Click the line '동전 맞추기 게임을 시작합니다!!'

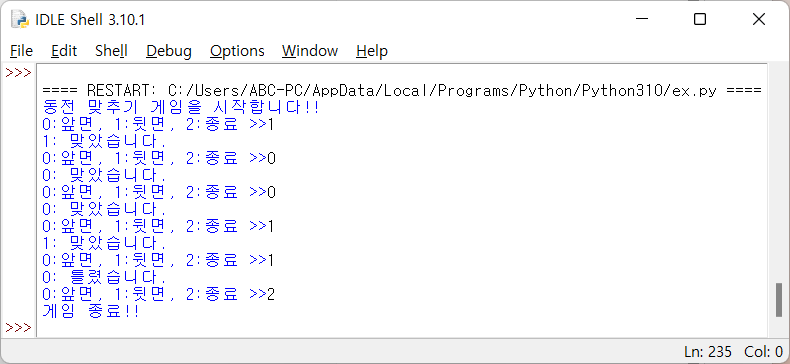(x=181, y=107)
